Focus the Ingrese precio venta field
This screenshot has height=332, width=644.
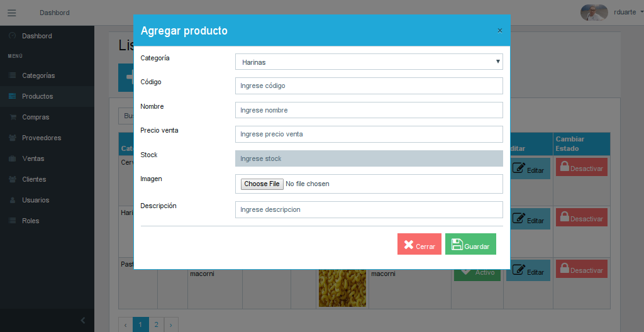pyautogui.click(x=369, y=134)
